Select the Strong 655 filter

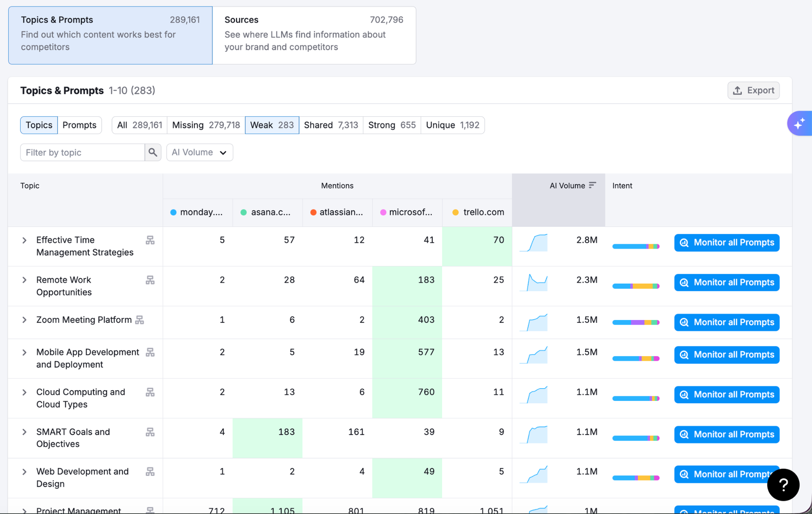pos(392,125)
